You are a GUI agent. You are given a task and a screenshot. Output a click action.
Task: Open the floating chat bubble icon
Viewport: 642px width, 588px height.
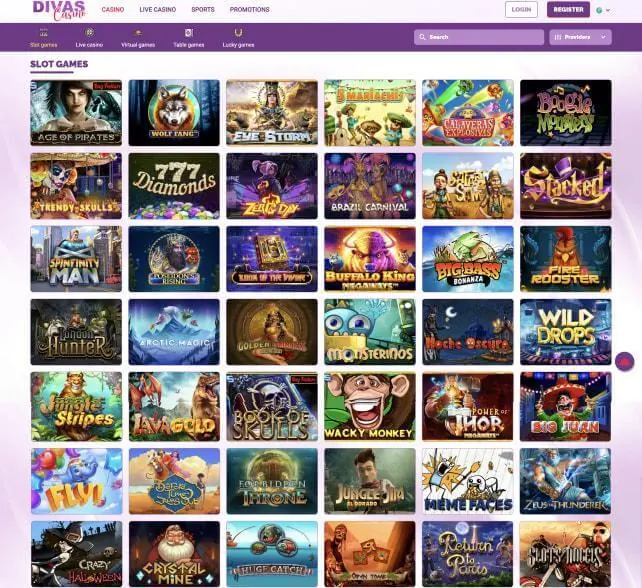(624, 362)
